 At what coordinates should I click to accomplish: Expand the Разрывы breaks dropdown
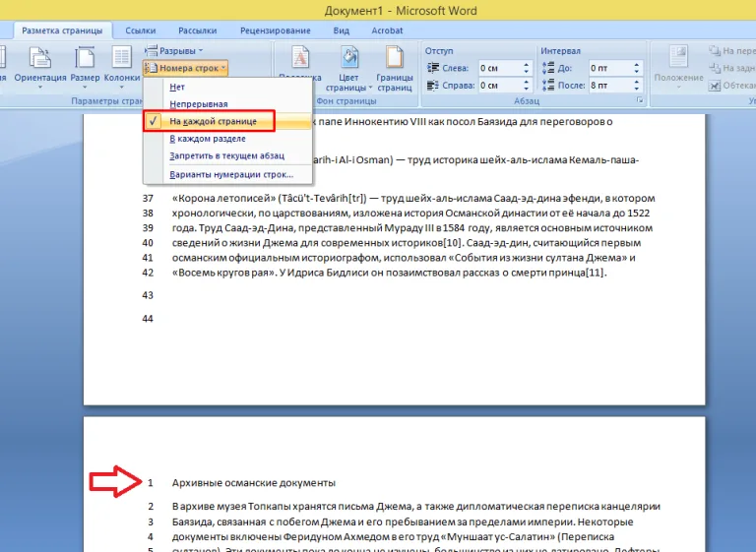click(x=174, y=50)
